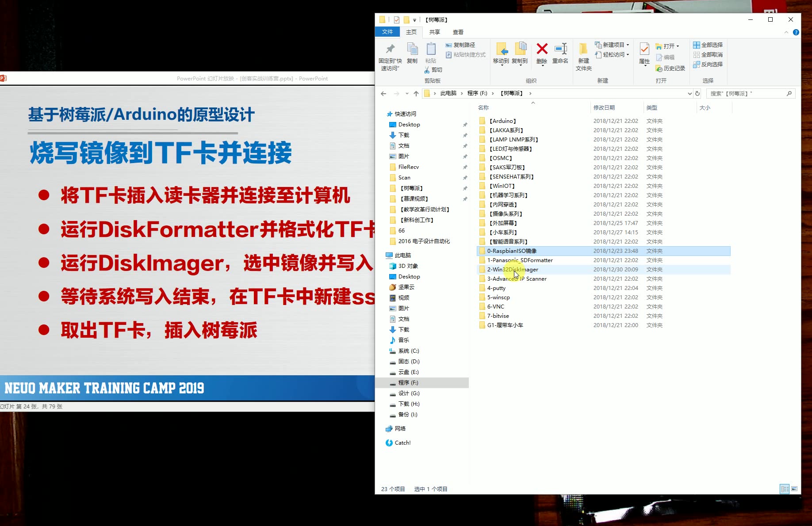This screenshot has height=526, width=812.
Task: Open 属性 (Properties) via ribbon icon
Action: coord(644,52)
